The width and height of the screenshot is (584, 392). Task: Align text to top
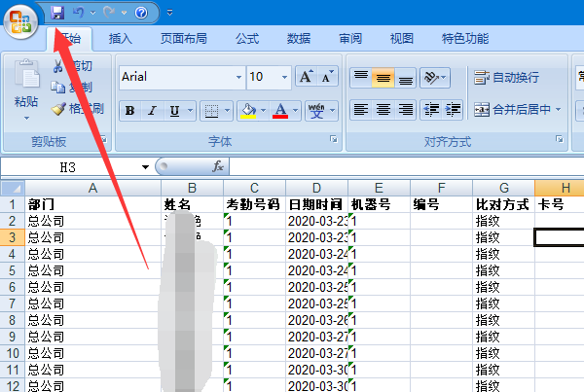tap(361, 78)
